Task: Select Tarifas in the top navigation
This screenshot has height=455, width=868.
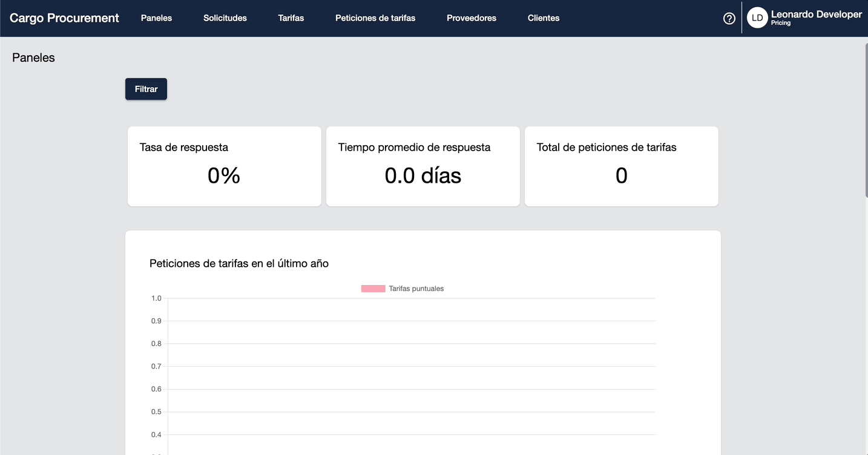Action: (x=291, y=18)
